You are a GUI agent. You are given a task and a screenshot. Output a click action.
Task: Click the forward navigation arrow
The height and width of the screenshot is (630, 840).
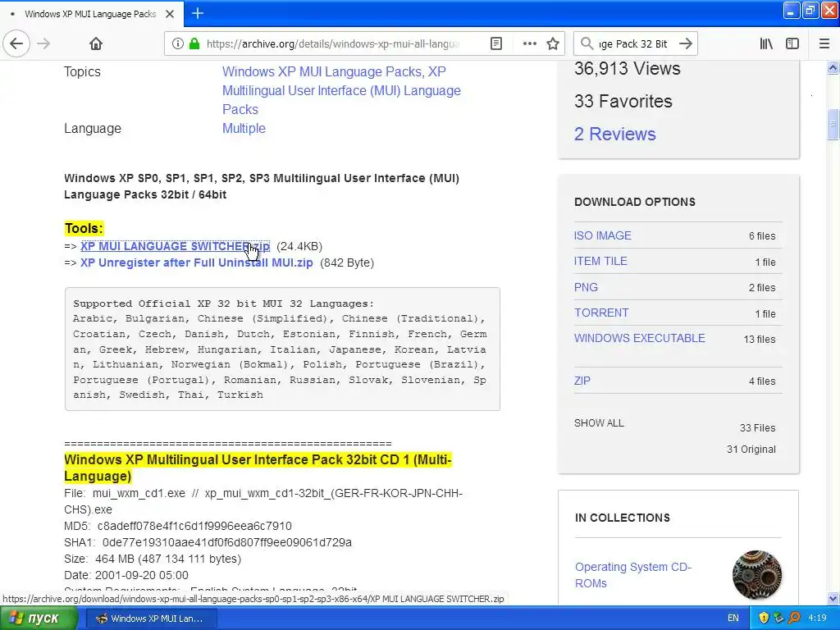[44, 43]
